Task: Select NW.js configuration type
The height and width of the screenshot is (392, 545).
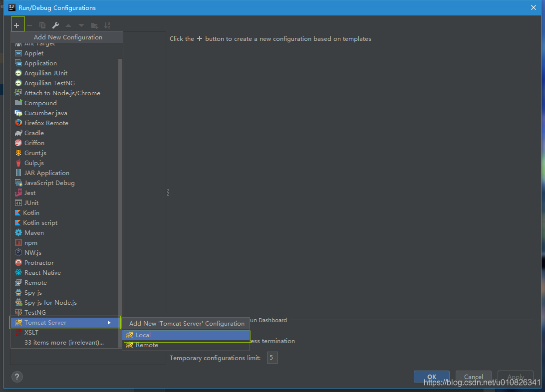Action: pos(65,253)
